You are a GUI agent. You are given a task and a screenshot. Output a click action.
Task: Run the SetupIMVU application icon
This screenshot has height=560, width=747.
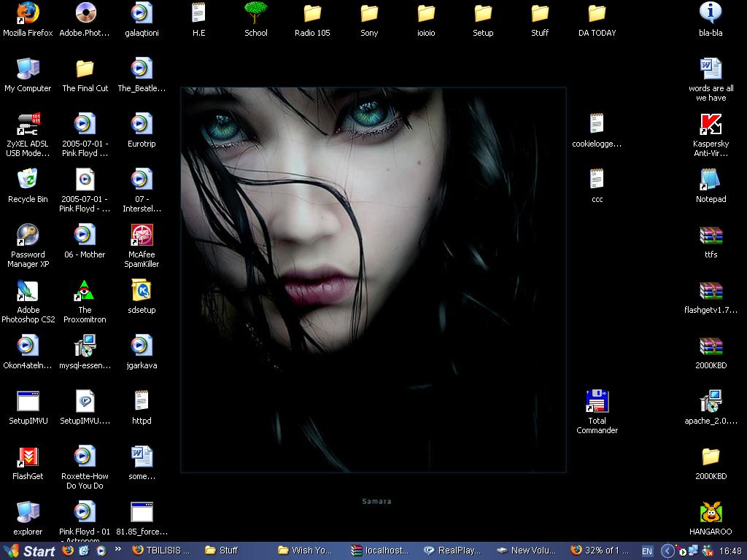click(x=28, y=401)
